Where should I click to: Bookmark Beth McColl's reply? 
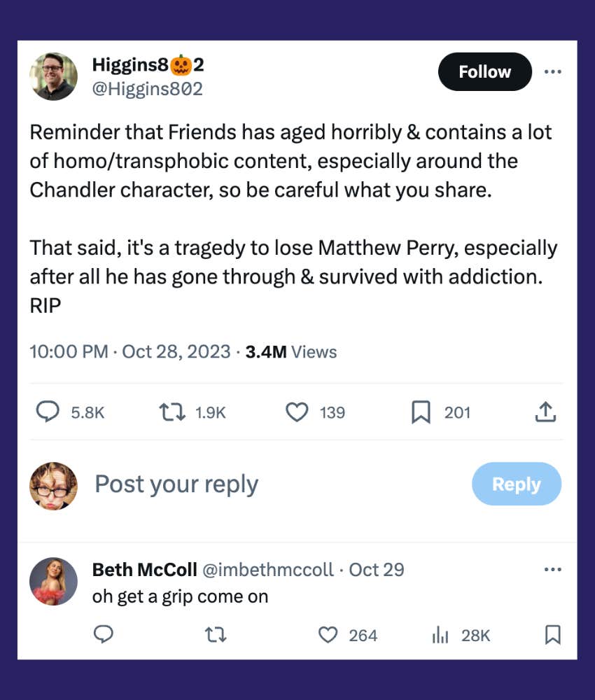(x=552, y=635)
